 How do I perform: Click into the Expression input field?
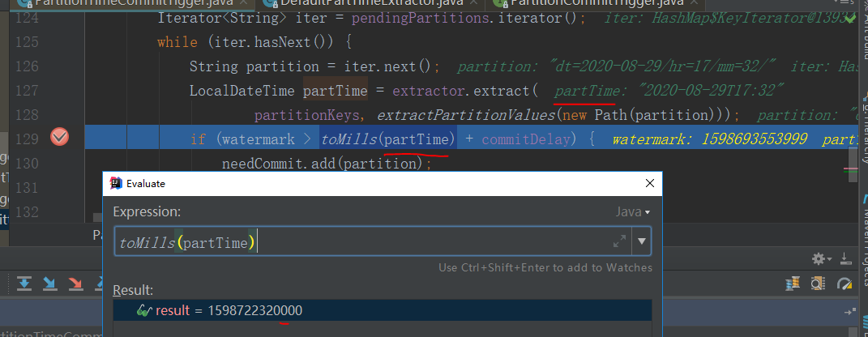373,241
